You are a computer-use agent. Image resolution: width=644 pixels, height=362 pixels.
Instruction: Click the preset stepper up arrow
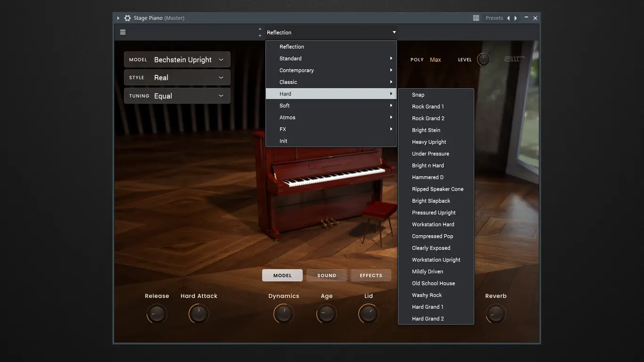[260, 29]
